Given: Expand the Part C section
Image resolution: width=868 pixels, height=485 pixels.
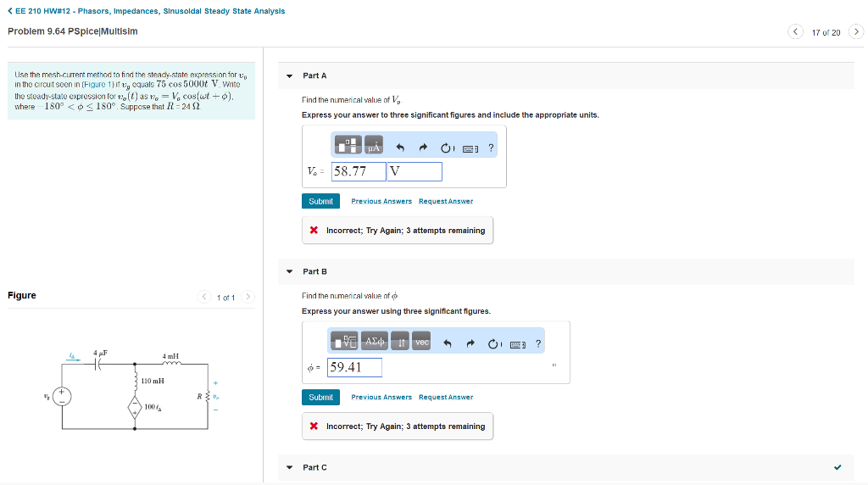Looking at the screenshot, I should [x=290, y=467].
